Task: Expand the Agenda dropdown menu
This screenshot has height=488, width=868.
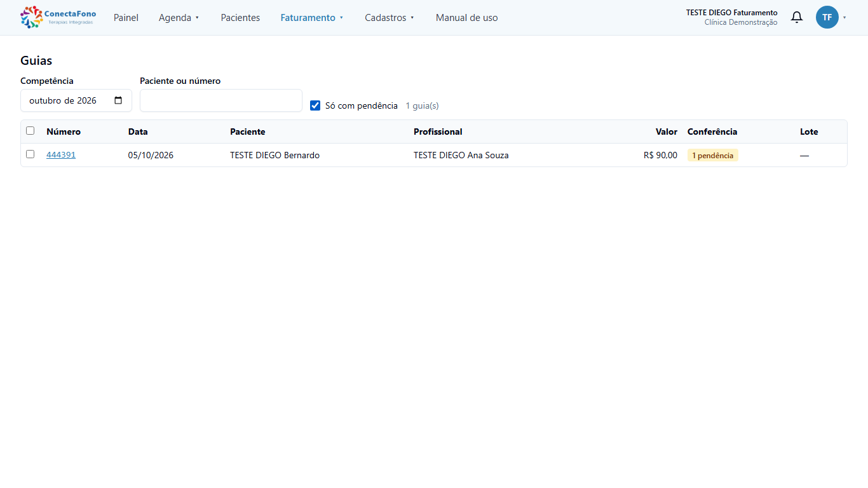Action: 179,18
